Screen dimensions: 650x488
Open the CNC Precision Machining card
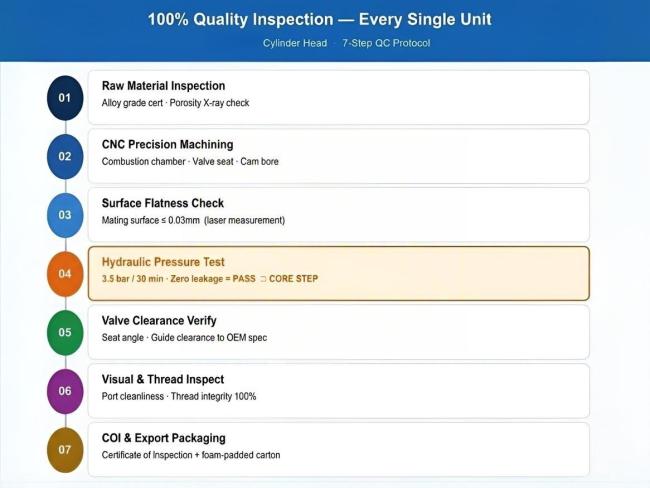point(339,156)
